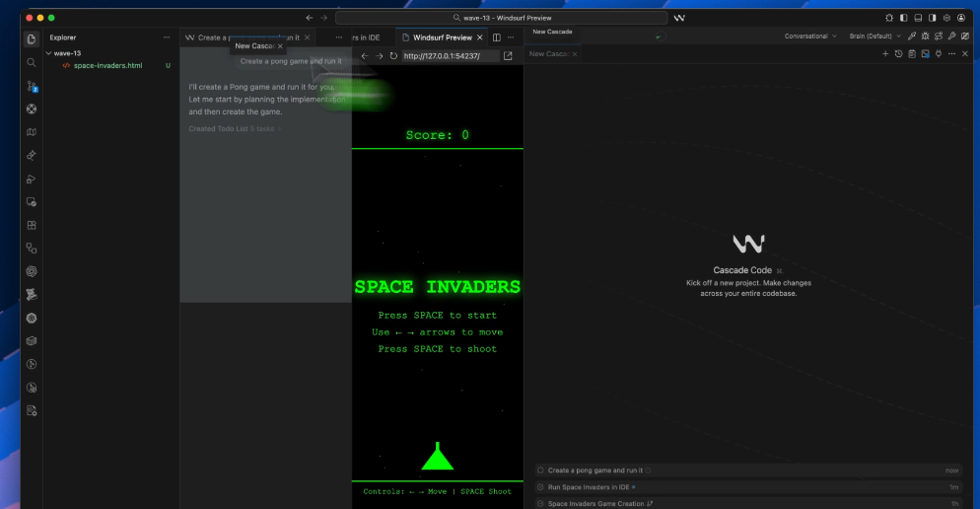Viewport: 980px width, 509px height.
Task: Switch to the Windsurf Preview tab
Action: click(x=442, y=37)
